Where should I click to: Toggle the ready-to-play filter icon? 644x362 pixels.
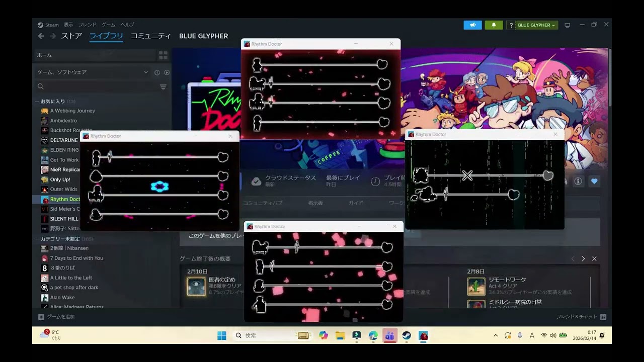[x=167, y=72]
